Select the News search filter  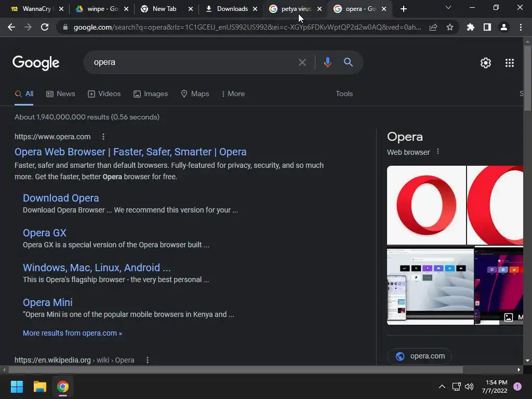point(61,94)
